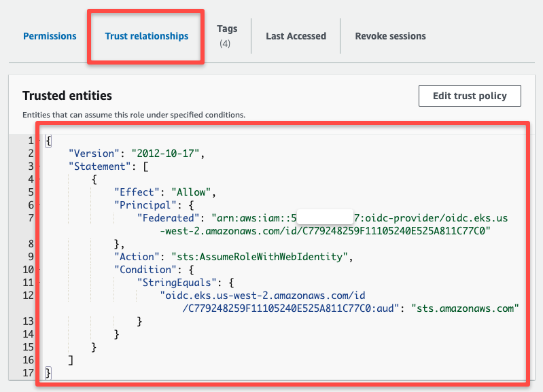Click the Trusted entities heading
The height and width of the screenshot is (392, 543).
(67, 96)
